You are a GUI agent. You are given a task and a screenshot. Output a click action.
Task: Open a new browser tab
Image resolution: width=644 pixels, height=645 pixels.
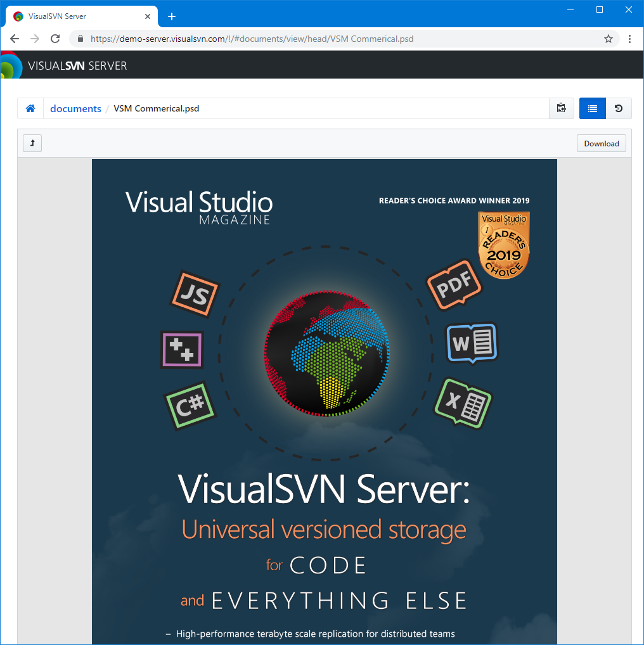point(172,16)
